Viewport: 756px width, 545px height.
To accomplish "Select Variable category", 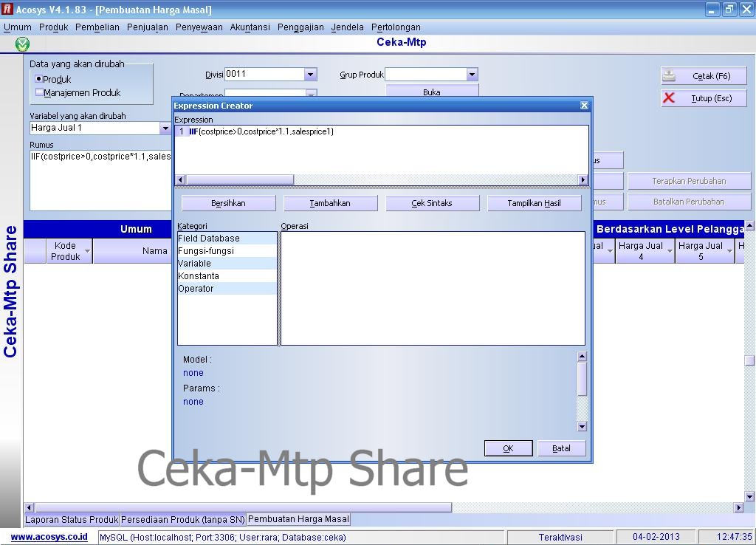I will tap(227, 264).
